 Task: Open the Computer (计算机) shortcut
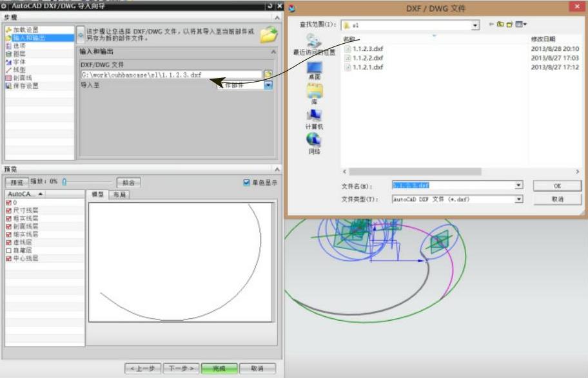coord(314,119)
